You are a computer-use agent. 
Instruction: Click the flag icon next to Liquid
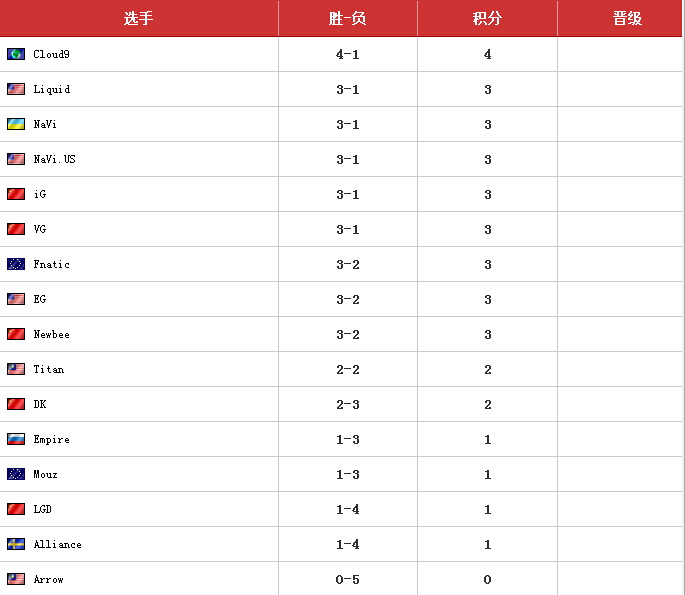[16, 89]
